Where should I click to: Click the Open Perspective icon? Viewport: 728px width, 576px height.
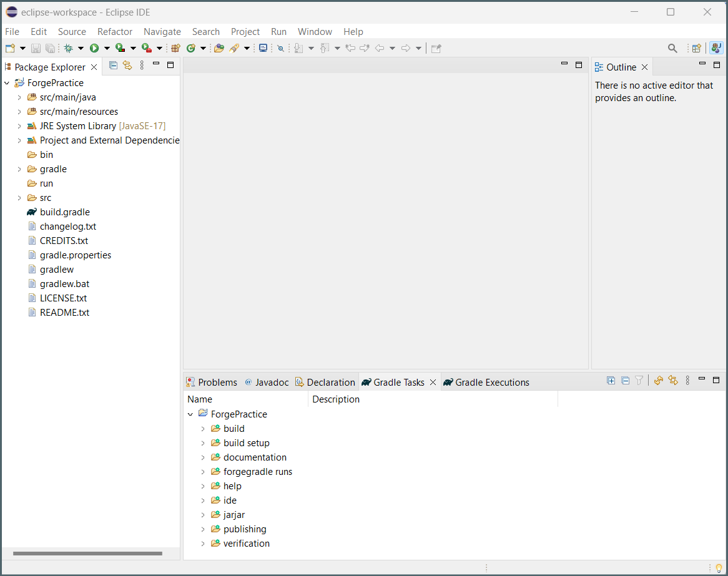(696, 48)
